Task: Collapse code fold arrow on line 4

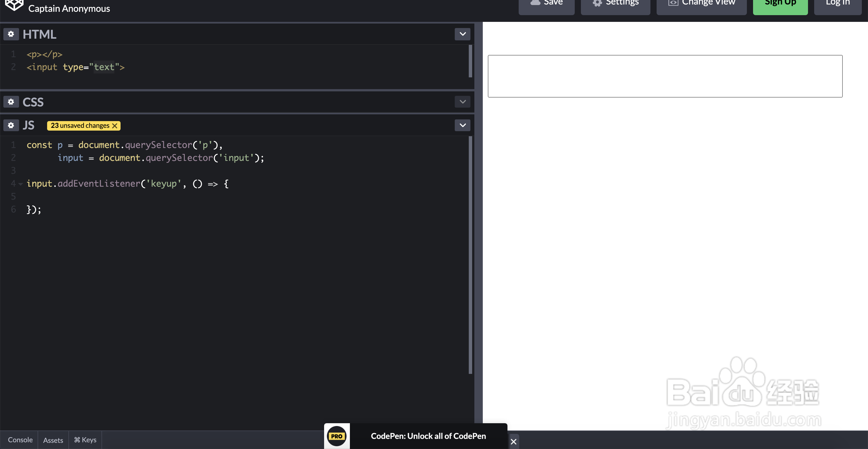Action: [x=20, y=184]
